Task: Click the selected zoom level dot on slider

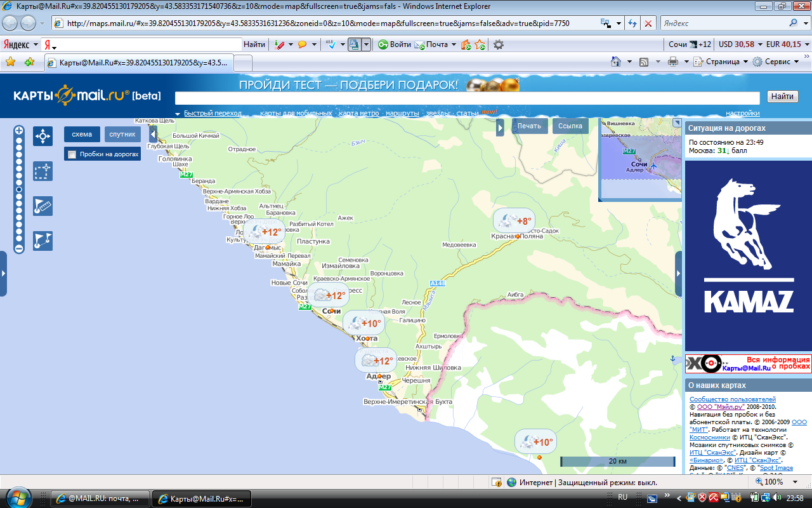Action: tap(19, 189)
